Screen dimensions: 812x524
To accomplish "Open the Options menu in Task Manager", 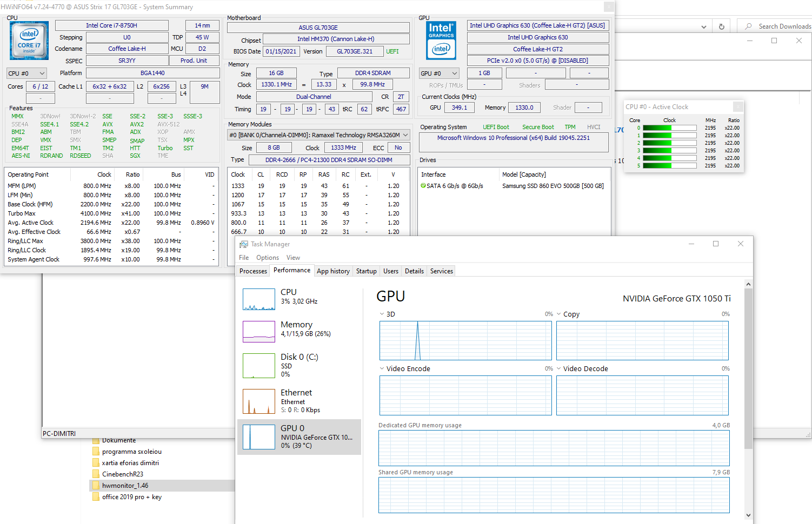I will [268, 258].
